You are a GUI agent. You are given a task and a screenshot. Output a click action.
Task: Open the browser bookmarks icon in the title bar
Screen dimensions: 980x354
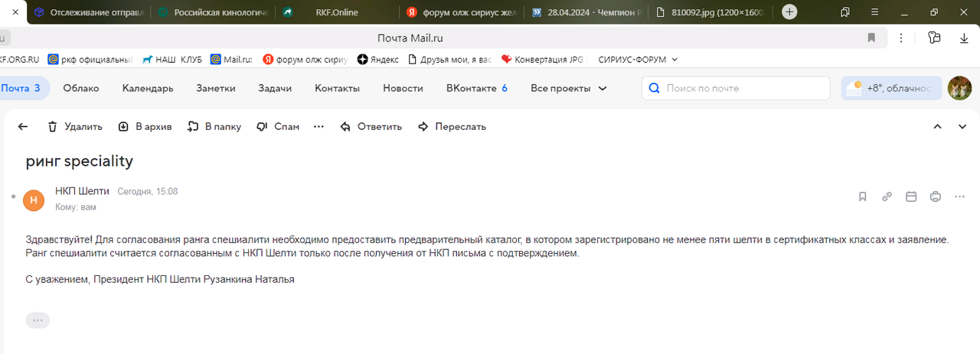click(x=845, y=12)
